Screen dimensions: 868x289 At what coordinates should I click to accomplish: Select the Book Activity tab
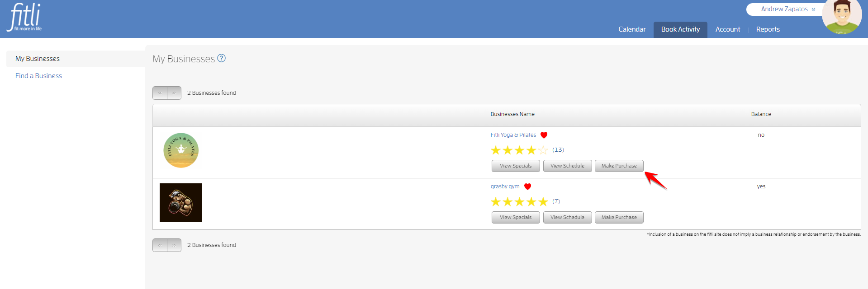pyautogui.click(x=680, y=29)
